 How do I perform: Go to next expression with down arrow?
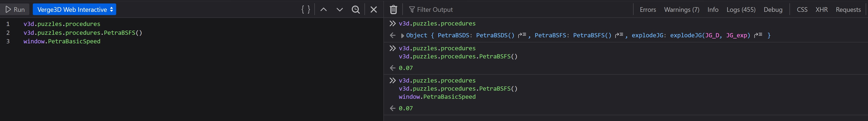pos(340,10)
